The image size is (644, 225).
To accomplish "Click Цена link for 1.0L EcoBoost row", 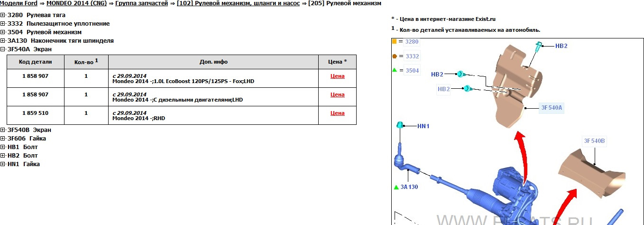I will [337, 76].
